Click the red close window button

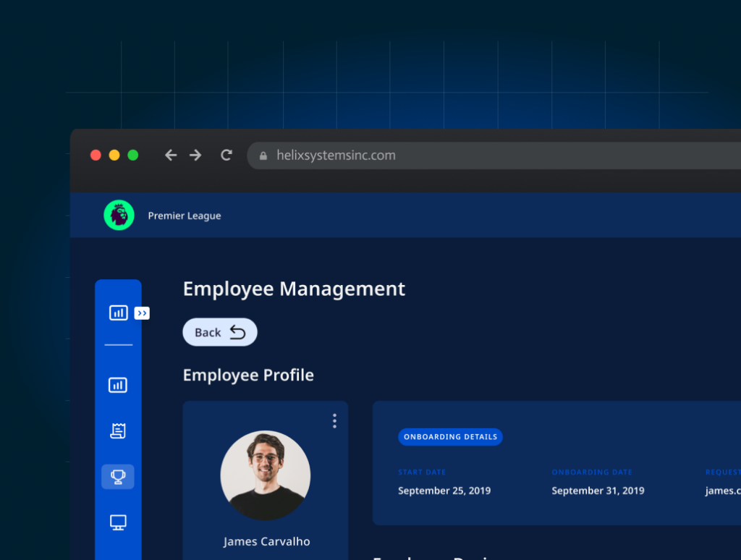(96, 155)
